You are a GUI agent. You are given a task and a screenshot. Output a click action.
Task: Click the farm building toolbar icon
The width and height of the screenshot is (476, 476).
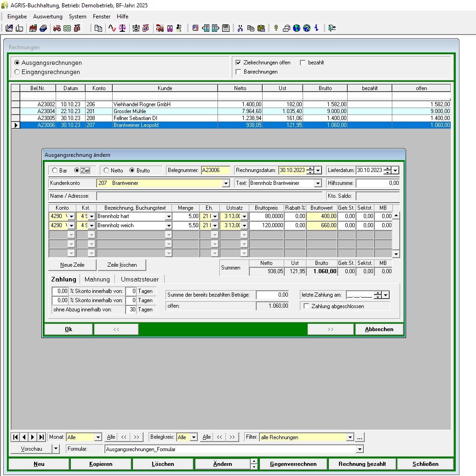tap(33, 28)
